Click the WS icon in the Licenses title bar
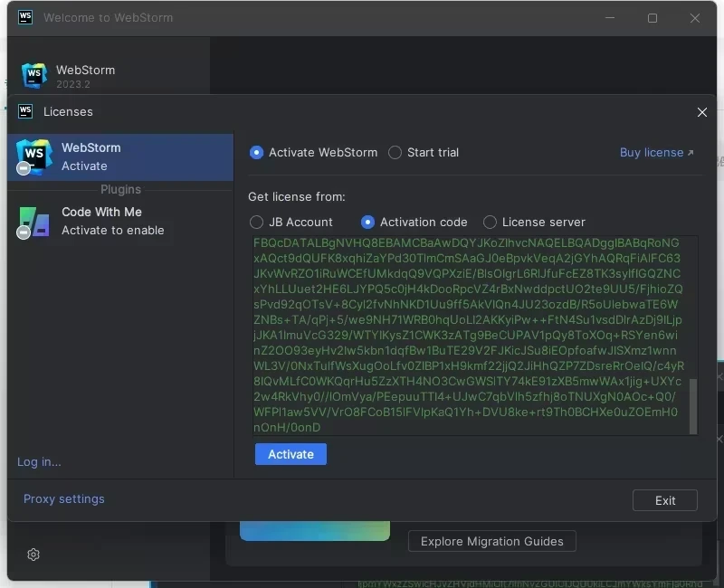Image resolution: width=724 pixels, height=588 pixels. 25,111
